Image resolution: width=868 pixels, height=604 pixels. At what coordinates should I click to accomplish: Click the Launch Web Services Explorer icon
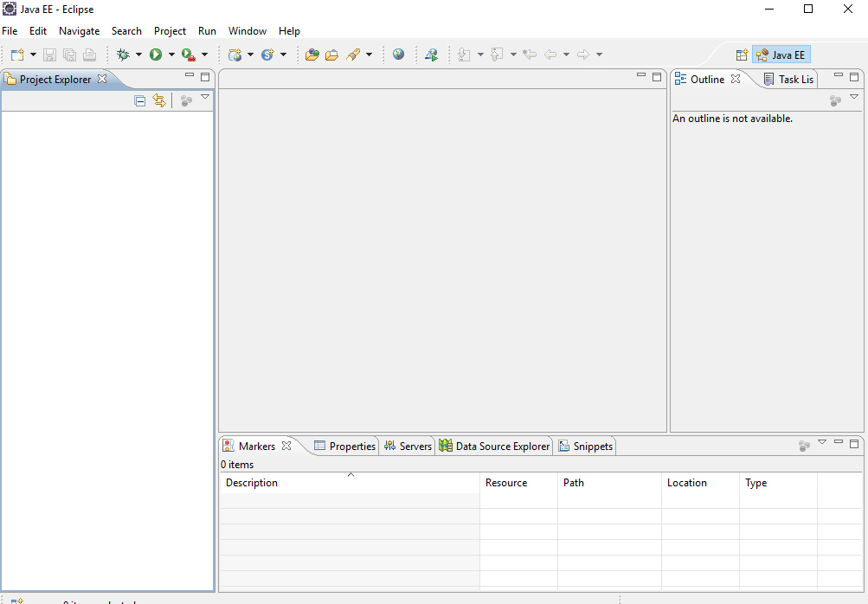[x=431, y=55]
